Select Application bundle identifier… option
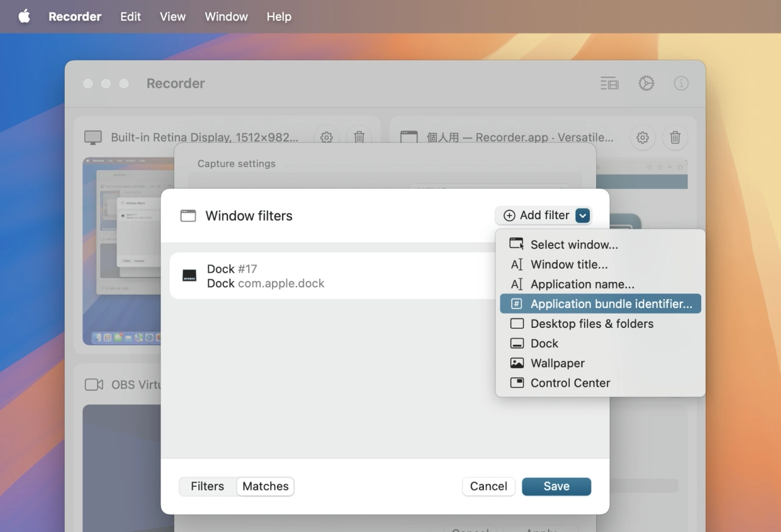Viewport: 781px width, 532px height. point(611,304)
